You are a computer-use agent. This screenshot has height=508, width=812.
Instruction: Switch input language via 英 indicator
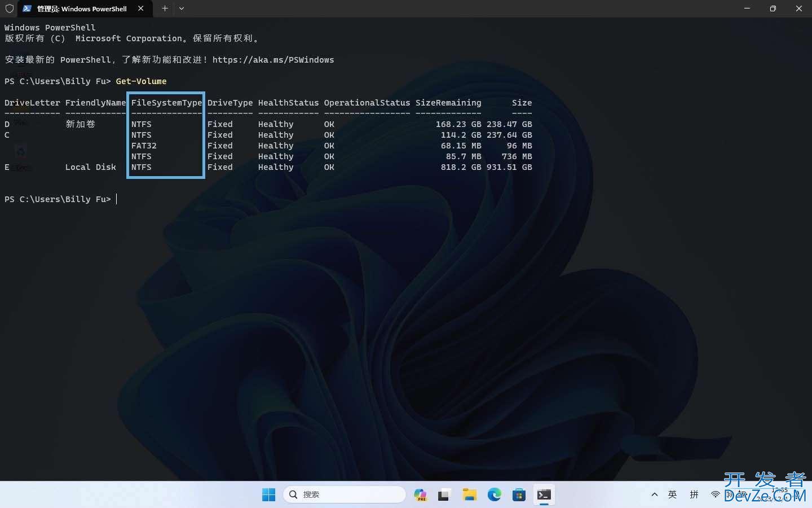[673, 494]
